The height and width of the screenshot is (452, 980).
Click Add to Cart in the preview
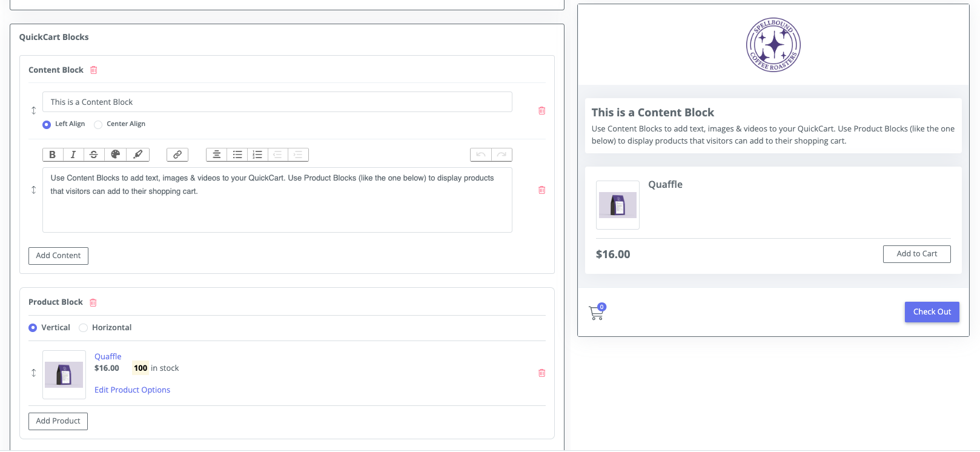click(916, 254)
